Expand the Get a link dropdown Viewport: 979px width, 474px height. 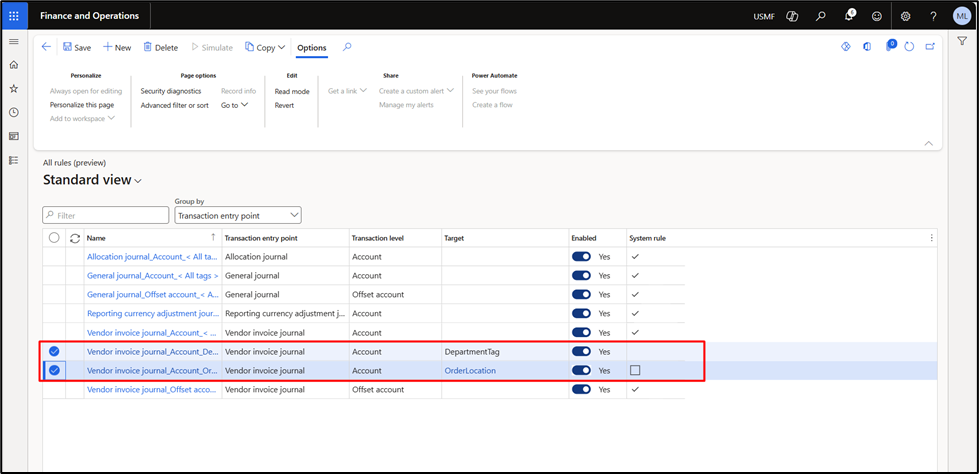click(x=348, y=91)
